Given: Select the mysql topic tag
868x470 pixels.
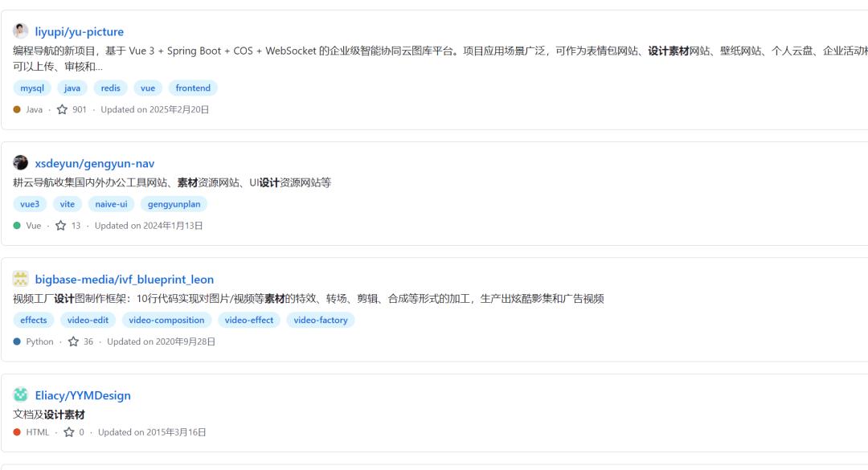Looking at the screenshot, I should coord(31,87).
